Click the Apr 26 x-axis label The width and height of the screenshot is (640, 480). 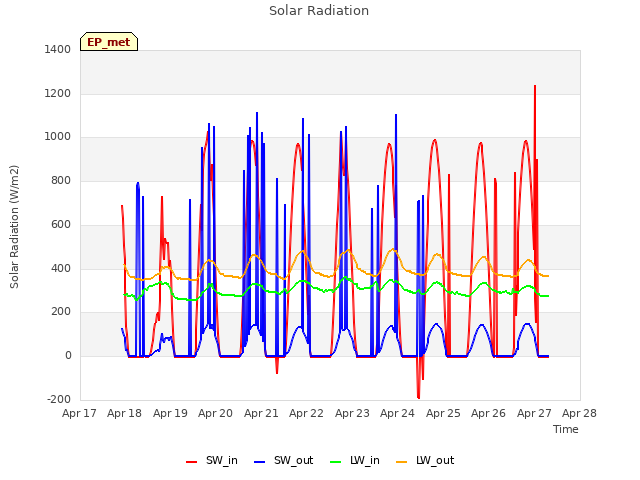[x=489, y=413]
